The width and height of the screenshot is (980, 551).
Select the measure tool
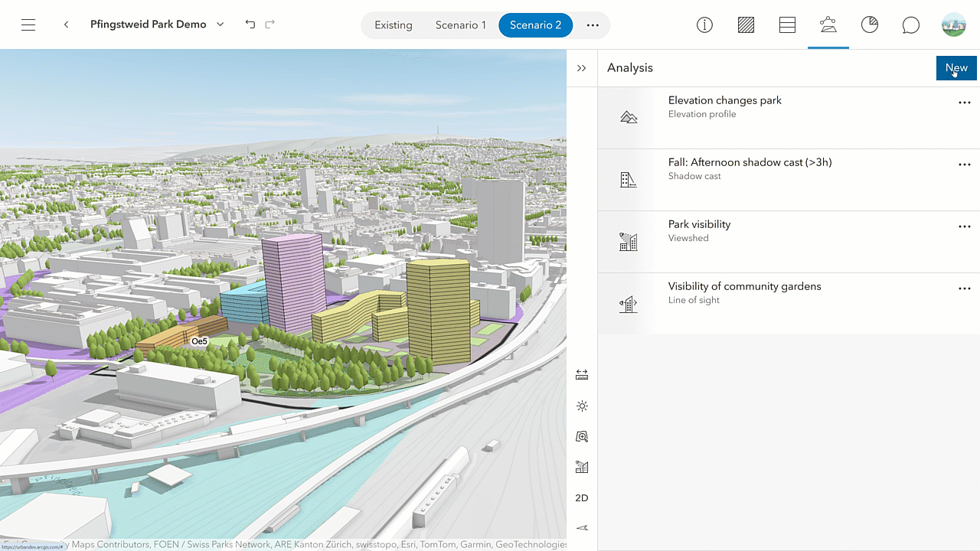tap(582, 374)
